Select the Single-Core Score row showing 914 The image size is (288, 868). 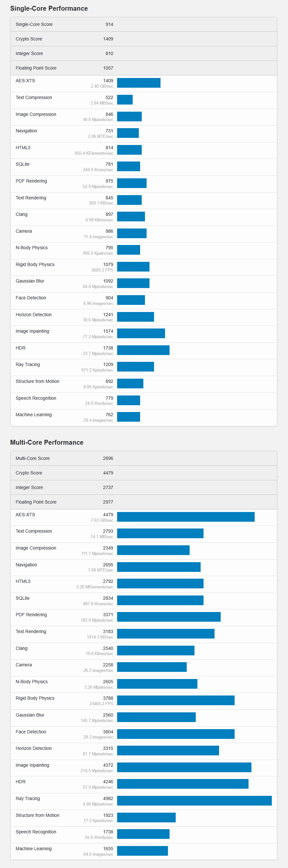[x=143, y=24]
